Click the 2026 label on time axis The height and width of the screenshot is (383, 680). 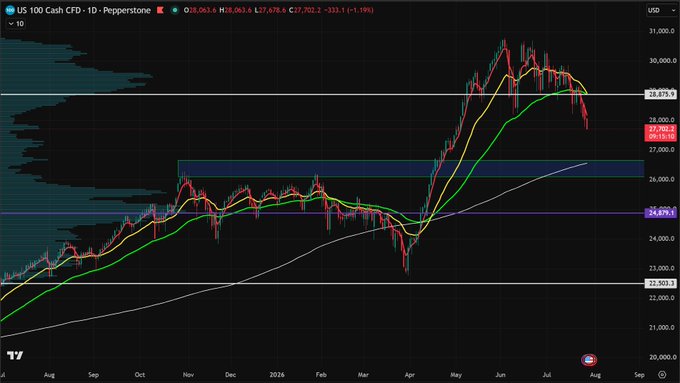[276, 374]
